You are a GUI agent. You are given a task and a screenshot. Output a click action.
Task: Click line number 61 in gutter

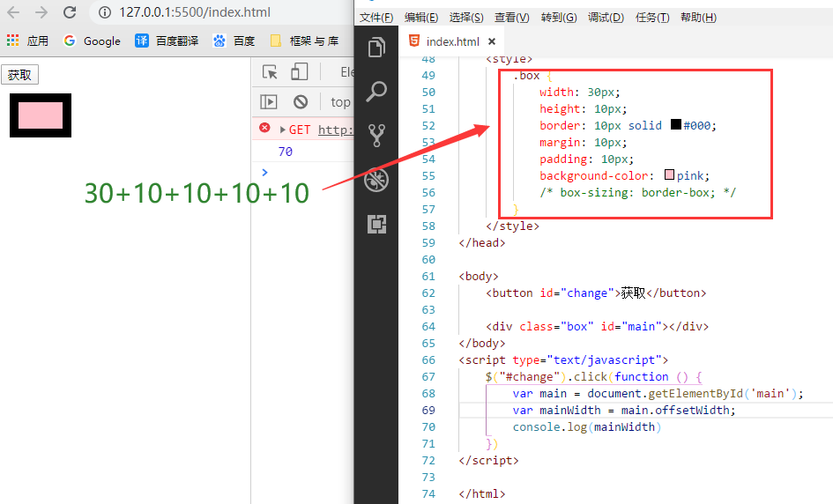[428, 276]
